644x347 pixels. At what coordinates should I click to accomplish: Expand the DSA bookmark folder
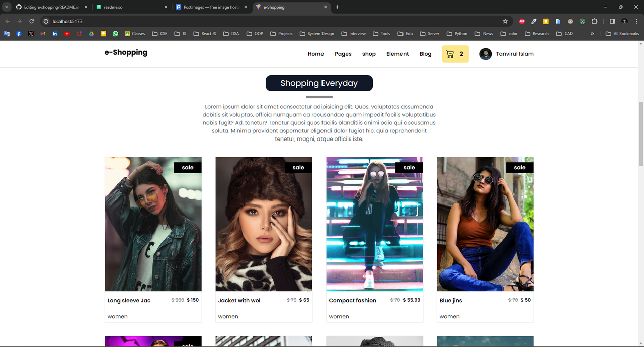click(x=230, y=34)
